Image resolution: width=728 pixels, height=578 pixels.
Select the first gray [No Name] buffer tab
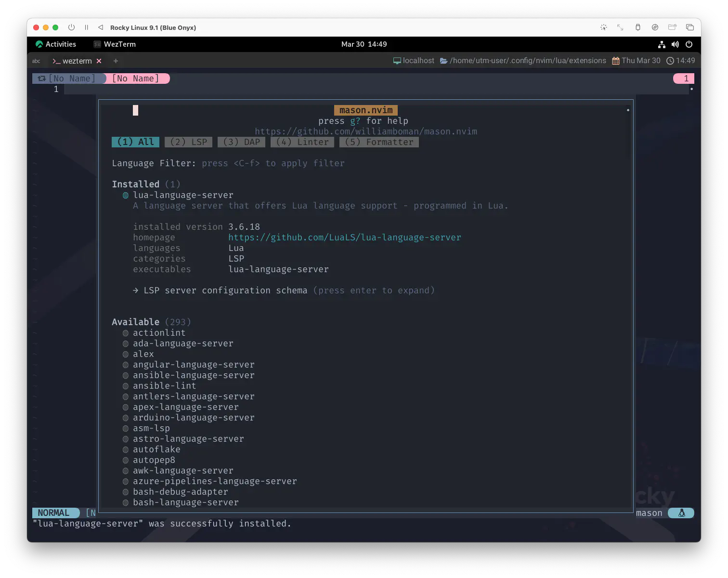tap(69, 79)
